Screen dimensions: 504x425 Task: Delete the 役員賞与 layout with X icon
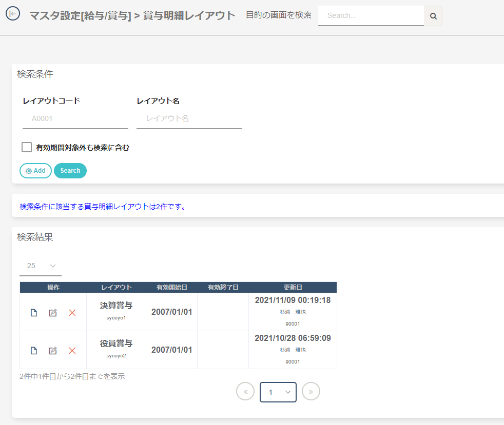pos(72,351)
